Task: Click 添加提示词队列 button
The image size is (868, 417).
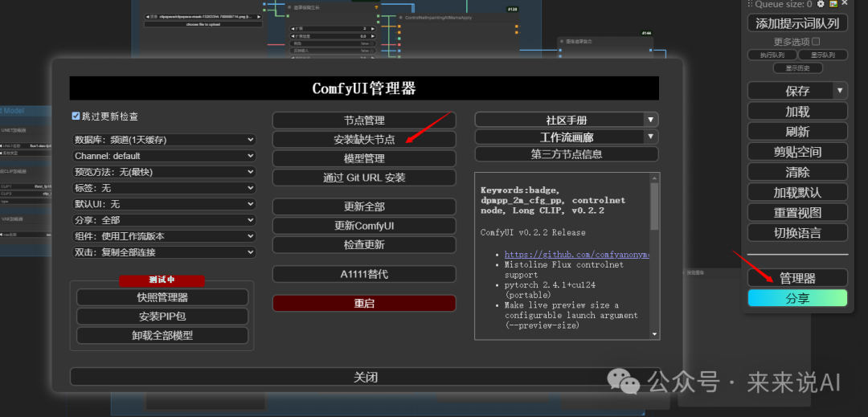Action: 798,22
